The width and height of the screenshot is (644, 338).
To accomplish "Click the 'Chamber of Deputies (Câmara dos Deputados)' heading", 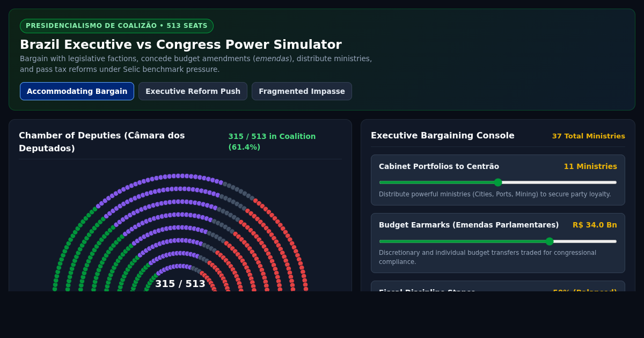I will tap(102, 142).
